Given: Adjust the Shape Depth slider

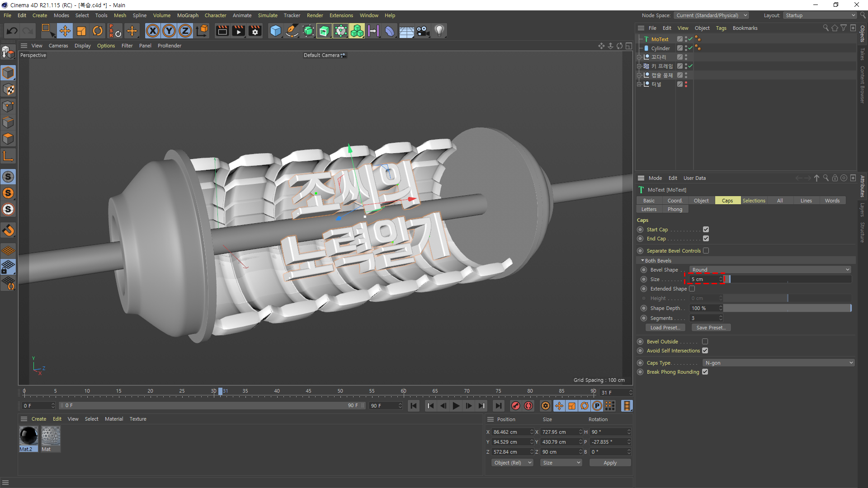Looking at the screenshot, I should click(787, 308).
